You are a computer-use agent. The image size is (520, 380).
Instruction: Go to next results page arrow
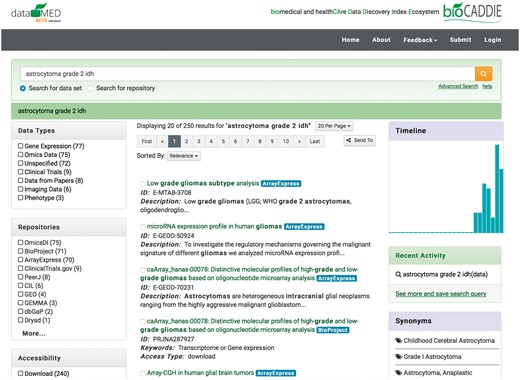pos(299,141)
